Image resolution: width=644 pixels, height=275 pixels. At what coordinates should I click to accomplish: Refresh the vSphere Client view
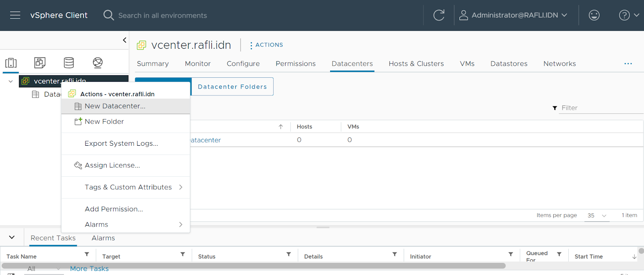[x=439, y=15]
